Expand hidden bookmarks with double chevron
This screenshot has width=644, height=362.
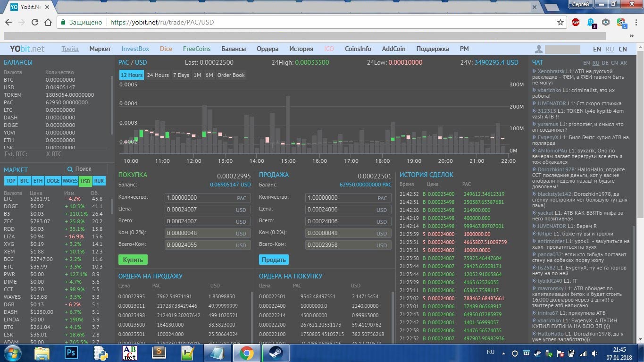[631, 36]
